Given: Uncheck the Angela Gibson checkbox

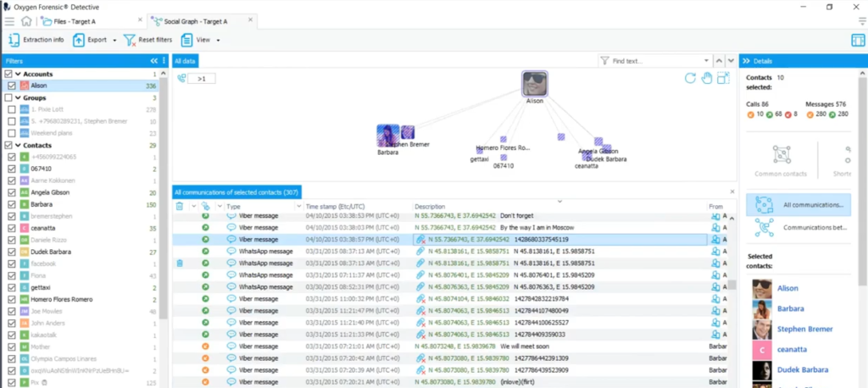Looking at the screenshot, I should 12,192.
